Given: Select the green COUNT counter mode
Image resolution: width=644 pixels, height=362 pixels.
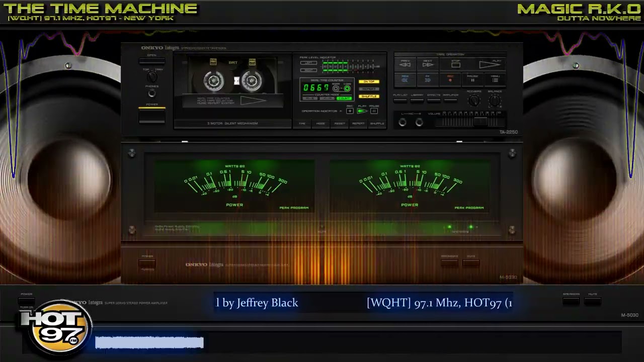Looking at the screenshot, I should coord(344,99).
